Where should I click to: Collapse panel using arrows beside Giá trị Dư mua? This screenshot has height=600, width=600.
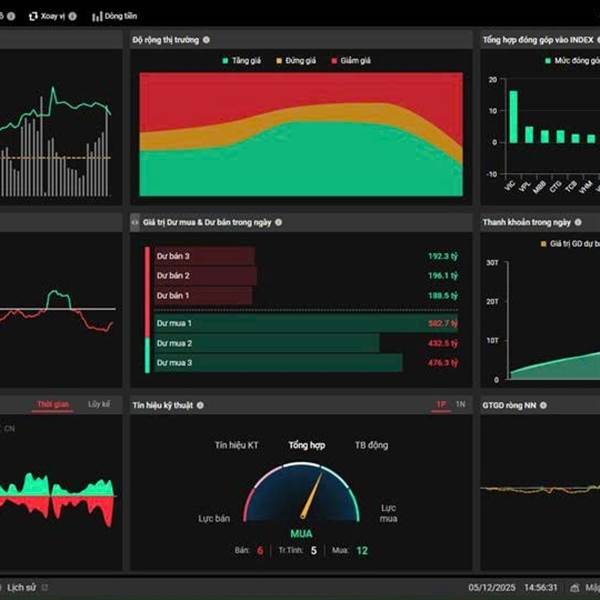coord(135,222)
